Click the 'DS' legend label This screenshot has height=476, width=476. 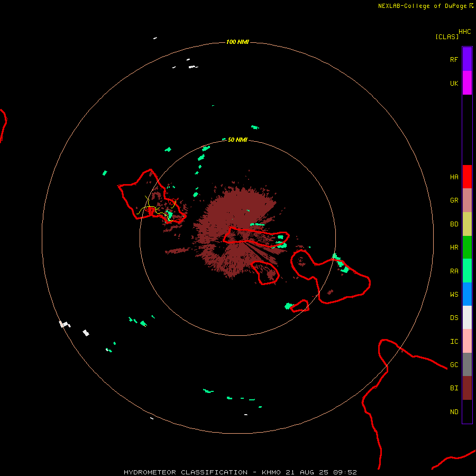(454, 318)
